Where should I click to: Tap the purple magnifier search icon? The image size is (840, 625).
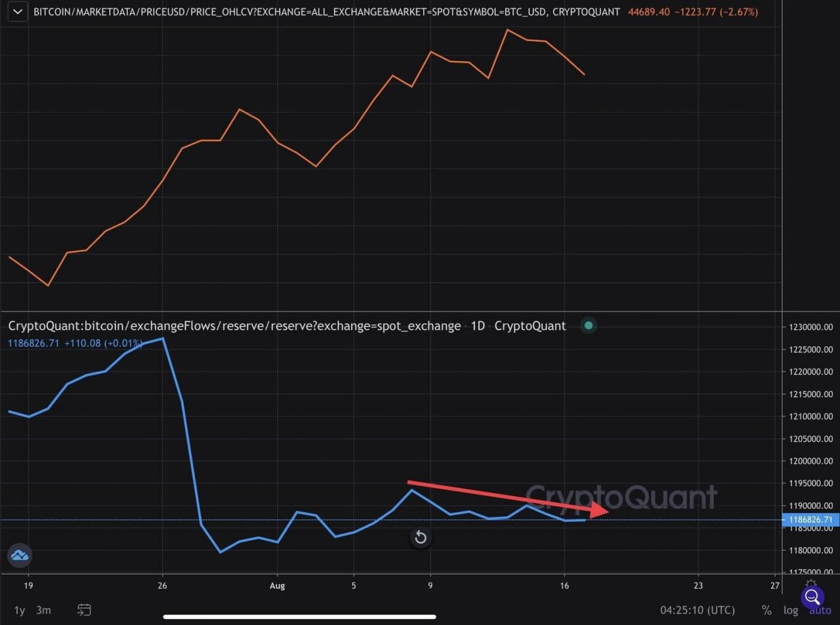pyautogui.click(x=812, y=597)
